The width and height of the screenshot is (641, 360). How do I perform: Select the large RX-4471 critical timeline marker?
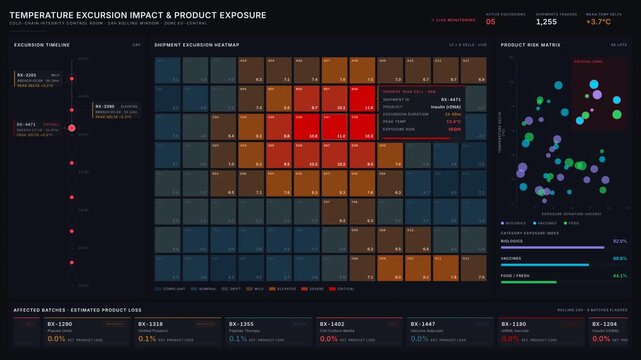tap(72, 128)
